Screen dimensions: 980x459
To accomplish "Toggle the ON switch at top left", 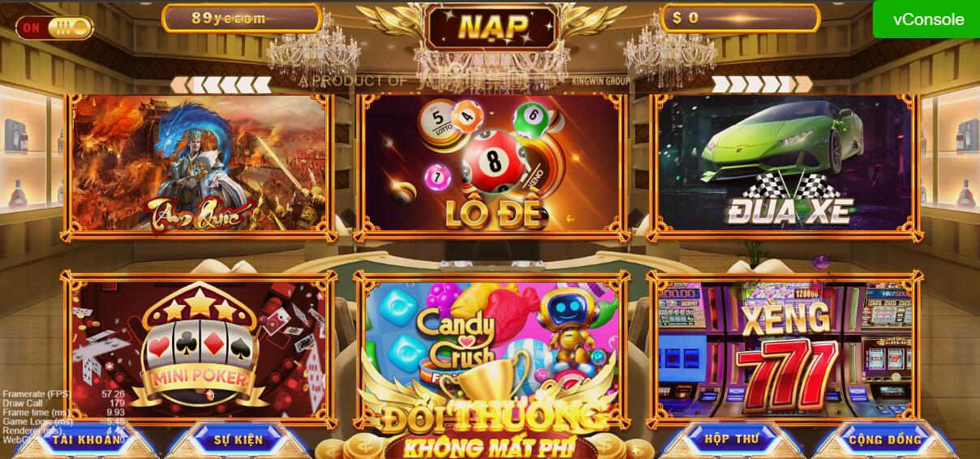I will (x=55, y=28).
